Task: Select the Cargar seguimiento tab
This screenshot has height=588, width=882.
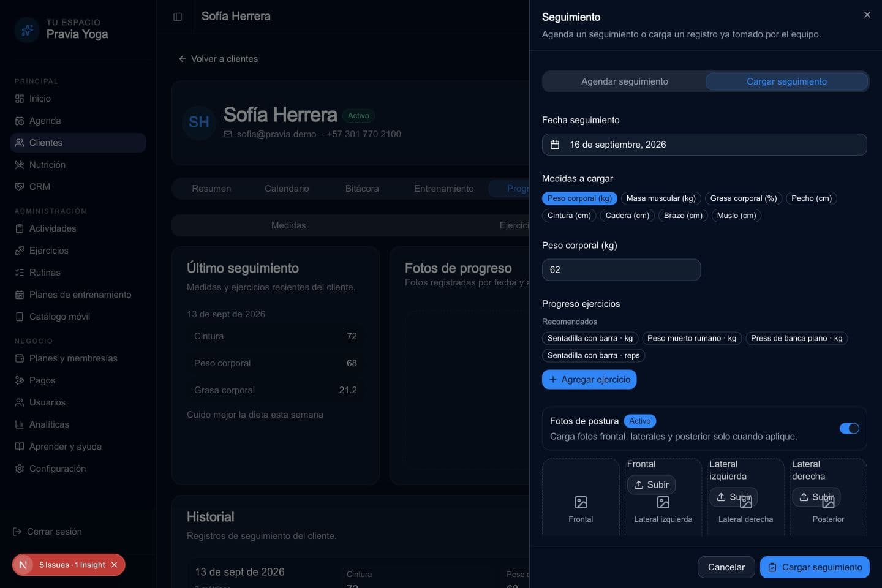Action: point(786,81)
